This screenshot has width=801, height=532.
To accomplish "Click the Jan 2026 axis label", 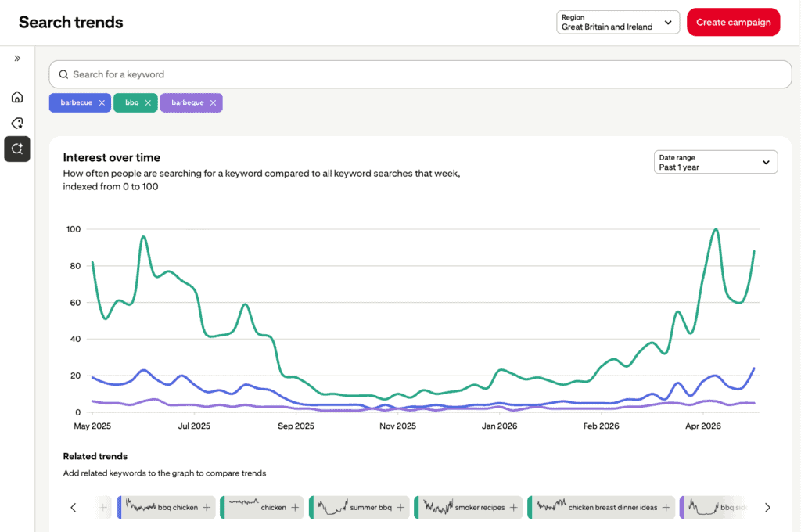I will point(499,426).
